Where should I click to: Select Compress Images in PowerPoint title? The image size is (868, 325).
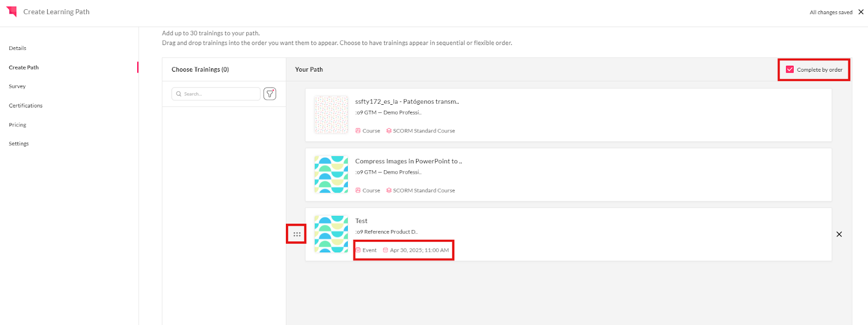point(409,161)
